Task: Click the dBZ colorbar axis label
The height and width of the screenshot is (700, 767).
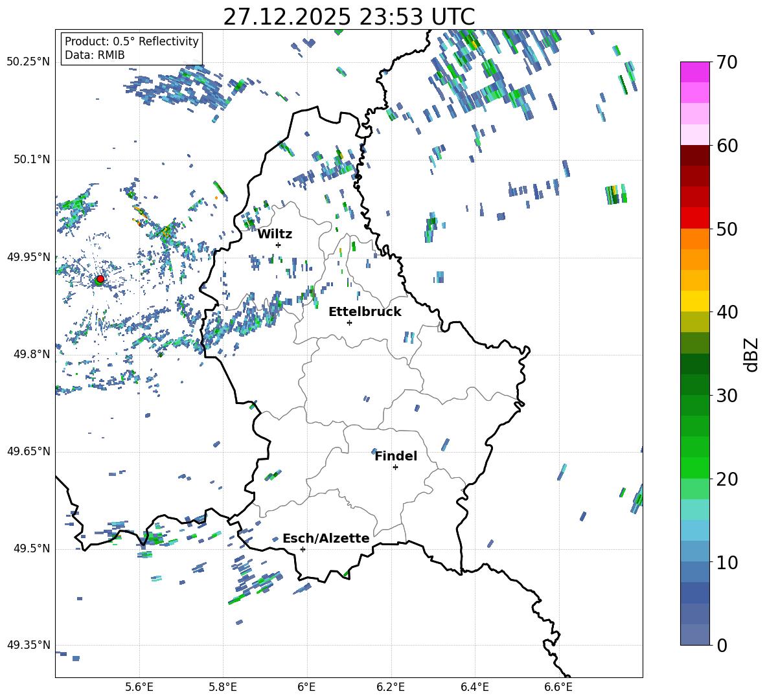Action: click(751, 354)
